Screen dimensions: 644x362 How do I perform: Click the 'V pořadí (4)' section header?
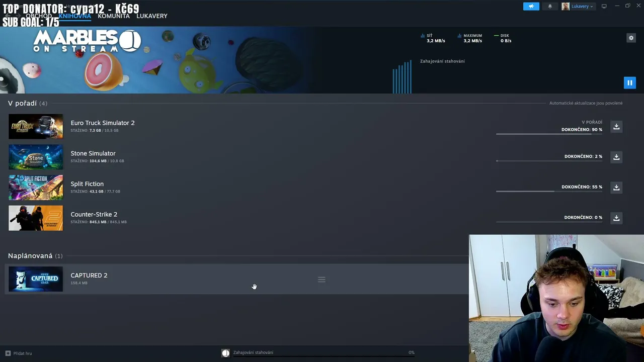(28, 103)
